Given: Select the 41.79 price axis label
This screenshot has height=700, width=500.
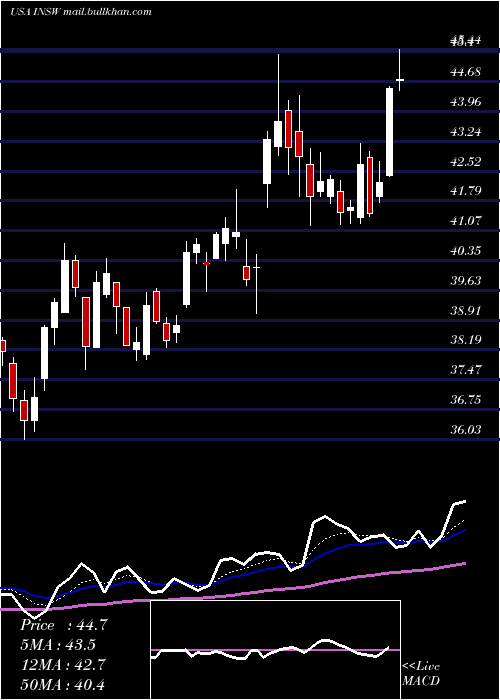Looking at the screenshot, I should click(466, 191).
